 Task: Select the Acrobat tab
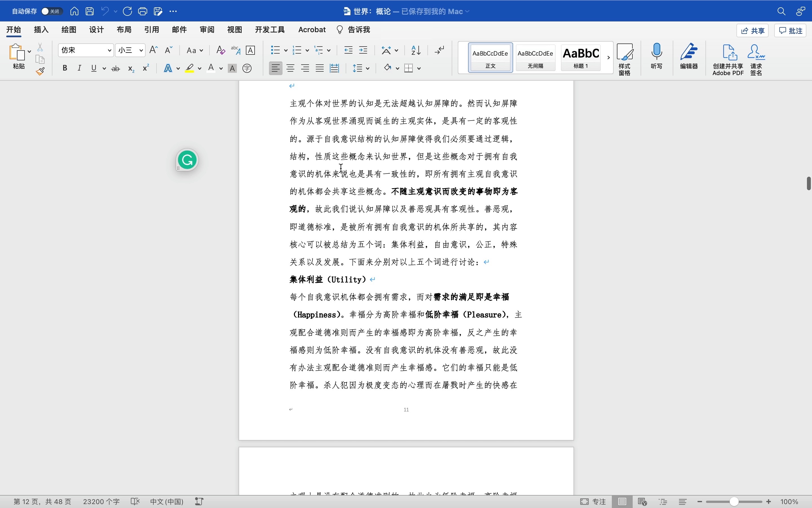tap(312, 30)
